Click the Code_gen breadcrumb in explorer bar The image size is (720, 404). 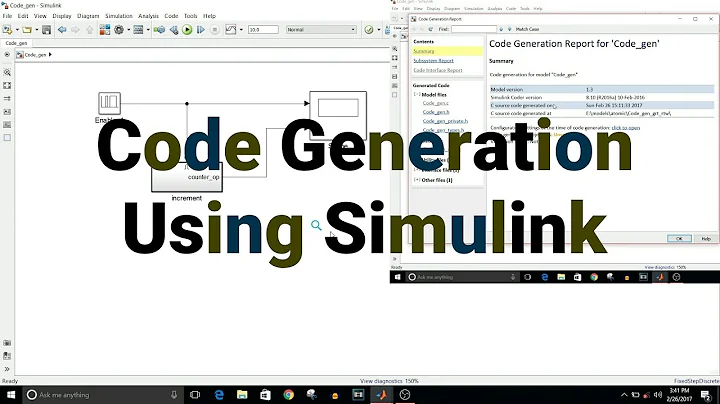35,55
